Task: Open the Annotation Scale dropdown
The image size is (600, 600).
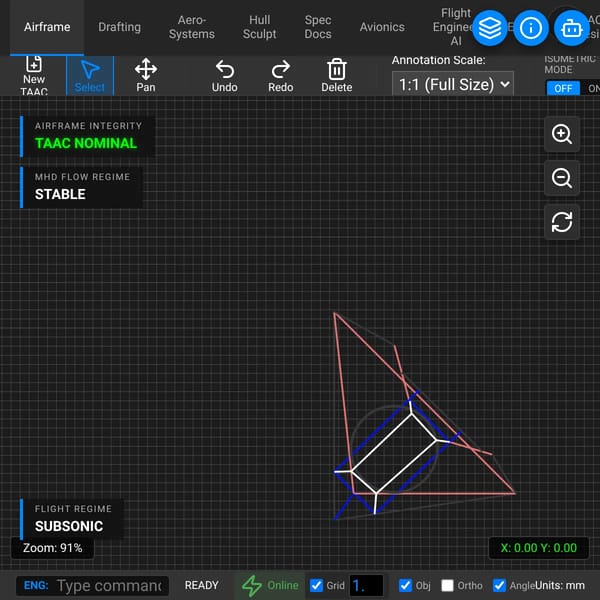Action: pyautogui.click(x=453, y=84)
